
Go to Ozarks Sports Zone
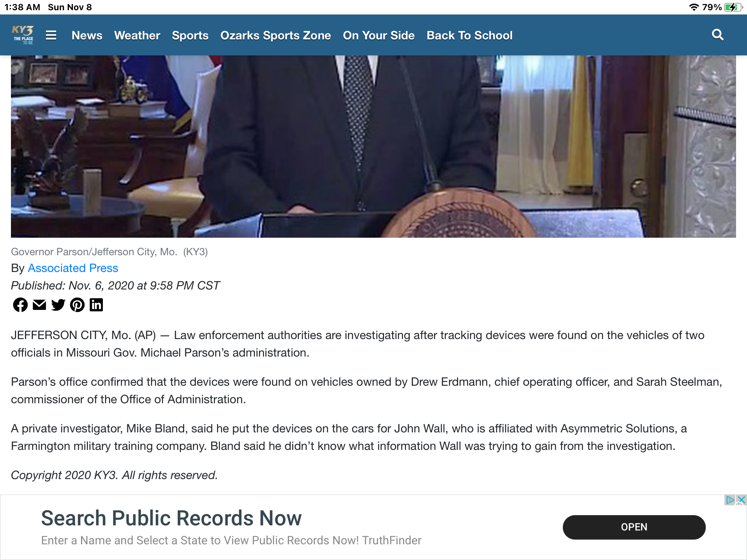276,35
